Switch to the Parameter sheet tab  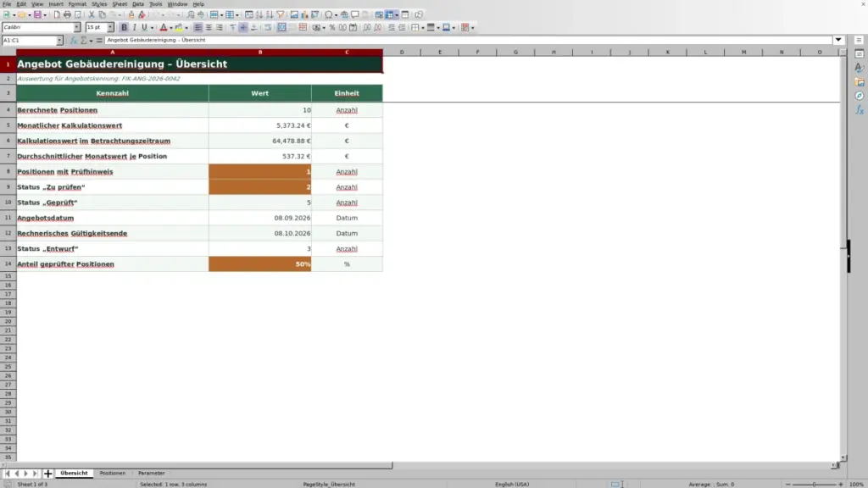pyautogui.click(x=151, y=474)
